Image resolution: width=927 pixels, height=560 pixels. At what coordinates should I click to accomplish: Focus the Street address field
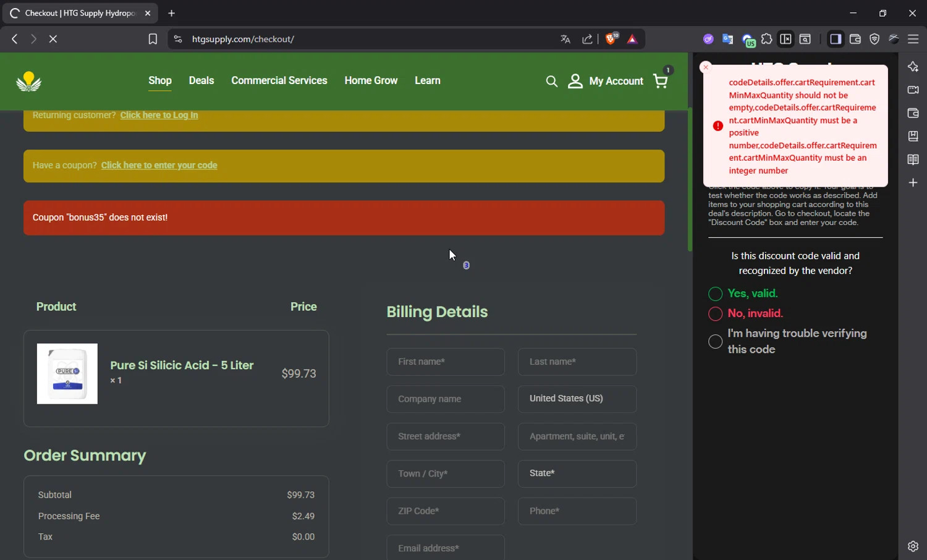click(446, 436)
